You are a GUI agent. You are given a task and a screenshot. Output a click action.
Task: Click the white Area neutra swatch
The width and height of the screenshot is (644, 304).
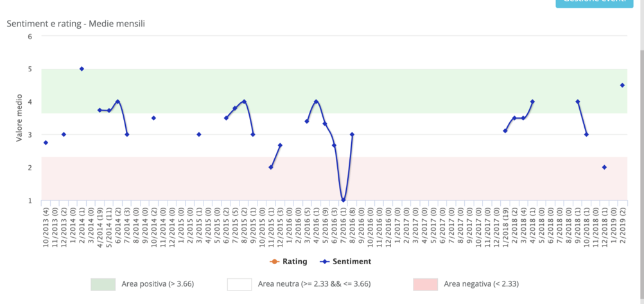click(239, 284)
